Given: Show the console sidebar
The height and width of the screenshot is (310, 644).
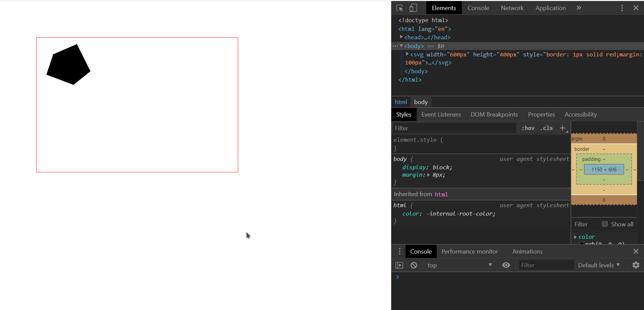Looking at the screenshot, I should 399,265.
